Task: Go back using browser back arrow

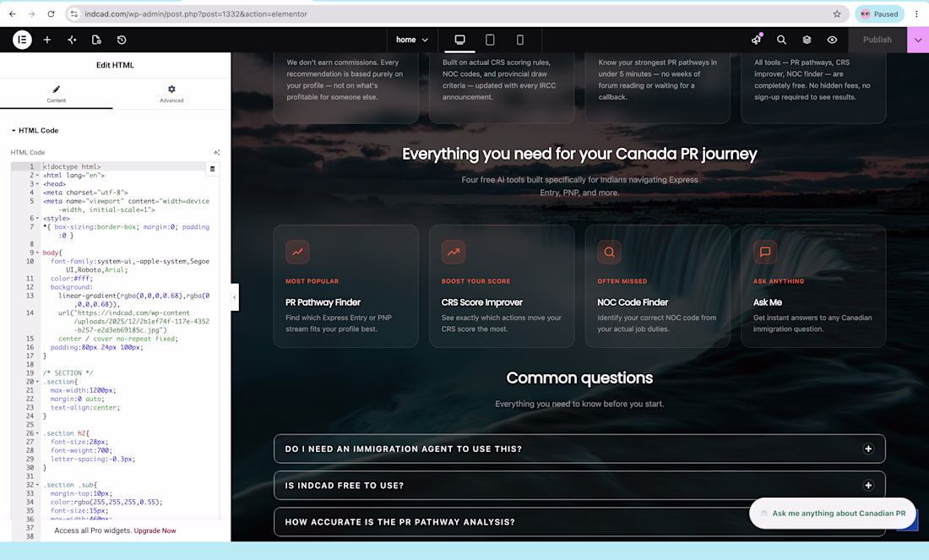Action: coord(13,14)
